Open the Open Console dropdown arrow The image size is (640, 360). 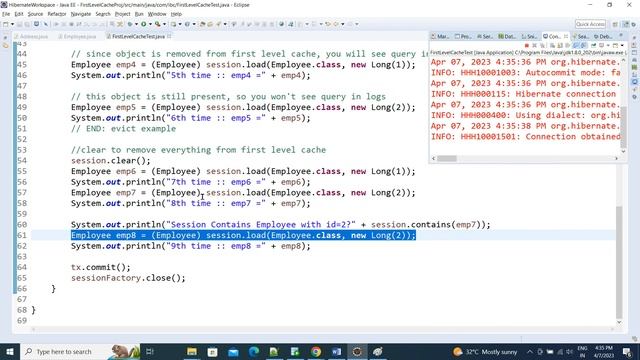pos(622,45)
